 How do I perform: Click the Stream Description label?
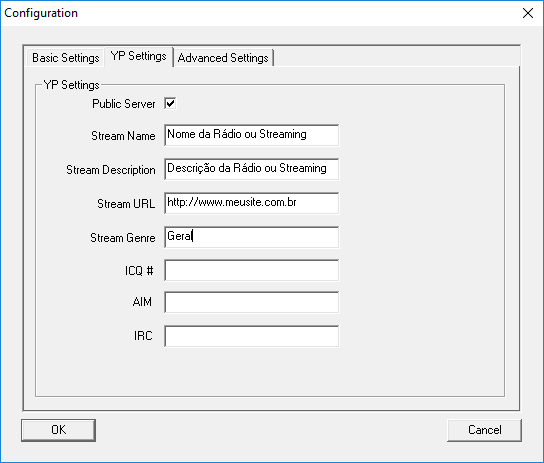(x=111, y=170)
